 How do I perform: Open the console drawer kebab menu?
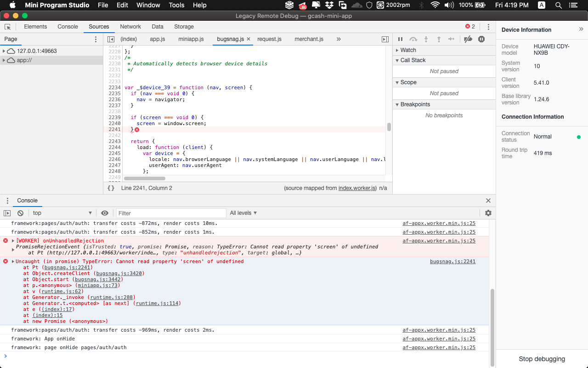coord(7,201)
